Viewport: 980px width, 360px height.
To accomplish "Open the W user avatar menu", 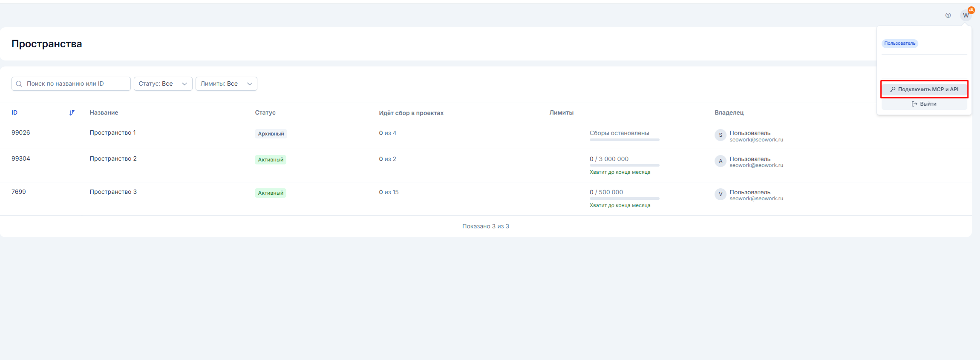I will point(966,15).
